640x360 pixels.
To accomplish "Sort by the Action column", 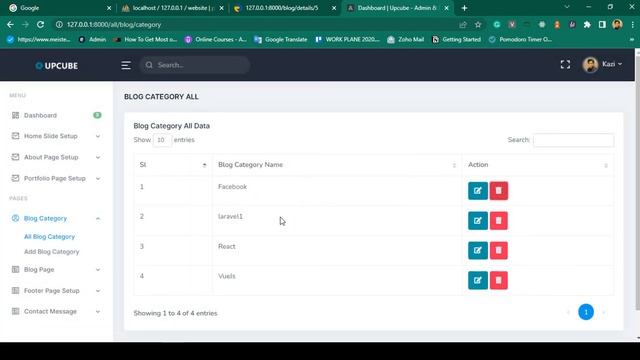I will [538, 165].
